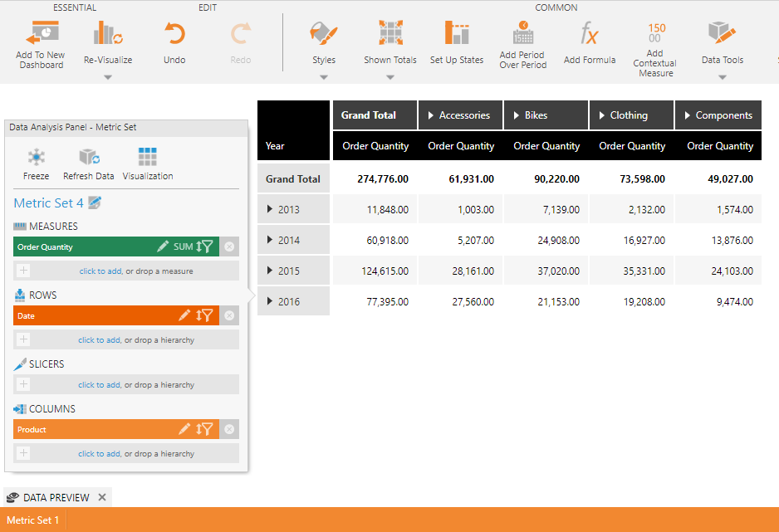Screen dimensions: 779x532
Task: Click 'click to add' under Rows
Action: coord(99,340)
